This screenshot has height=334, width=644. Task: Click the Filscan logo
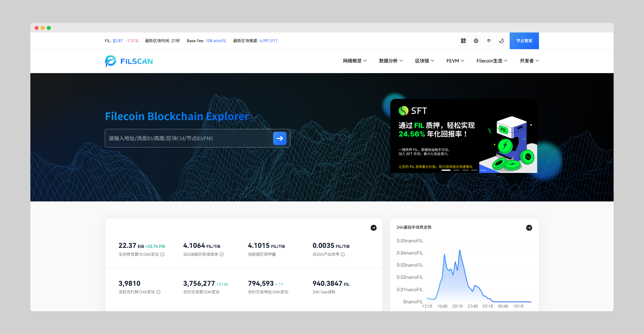click(x=129, y=61)
